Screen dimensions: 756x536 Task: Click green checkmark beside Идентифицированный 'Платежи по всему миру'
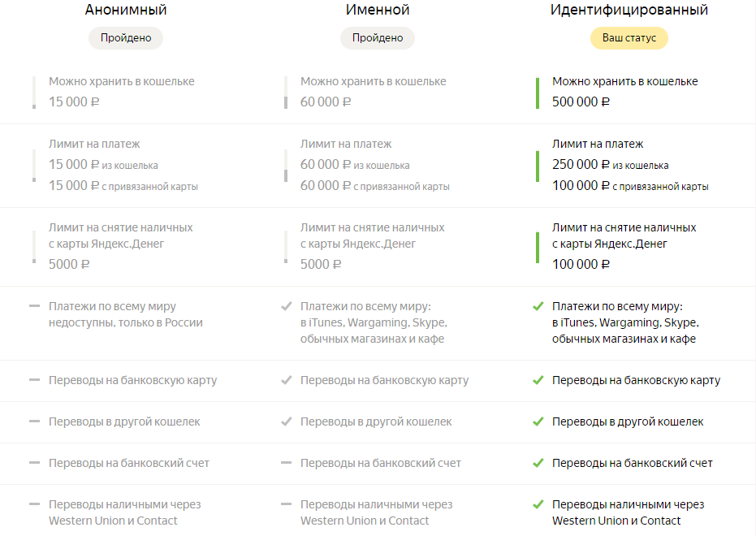click(538, 306)
